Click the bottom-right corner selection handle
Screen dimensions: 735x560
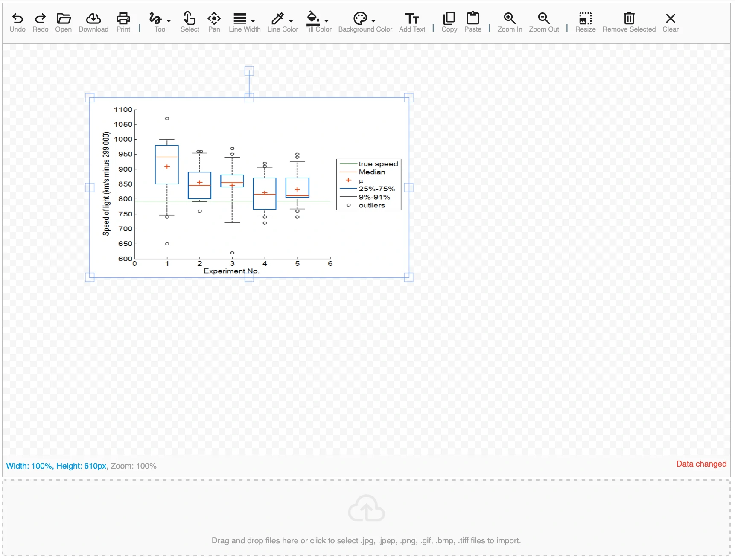click(x=409, y=277)
